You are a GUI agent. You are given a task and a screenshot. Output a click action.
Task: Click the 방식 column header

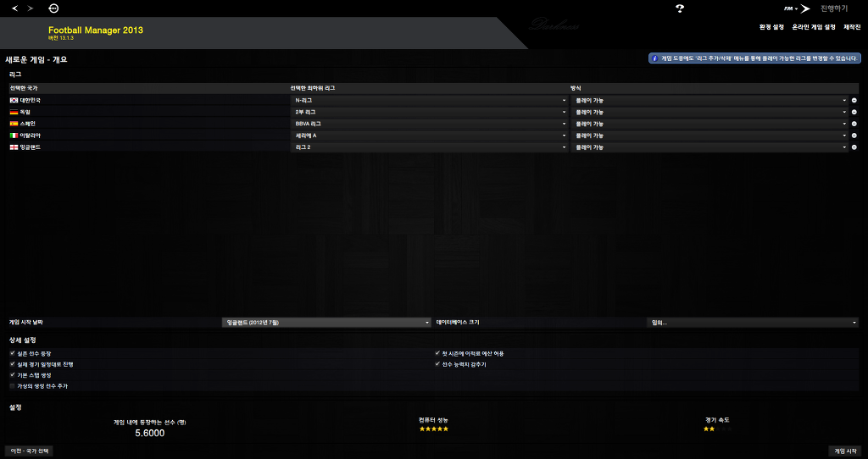[x=576, y=88]
